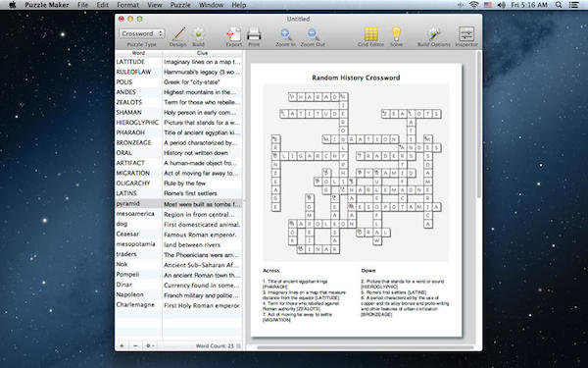Open the Puzzle Type dropdown showing Crossword
This screenshot has width=588, height=368.
click(x=142, y=33)
